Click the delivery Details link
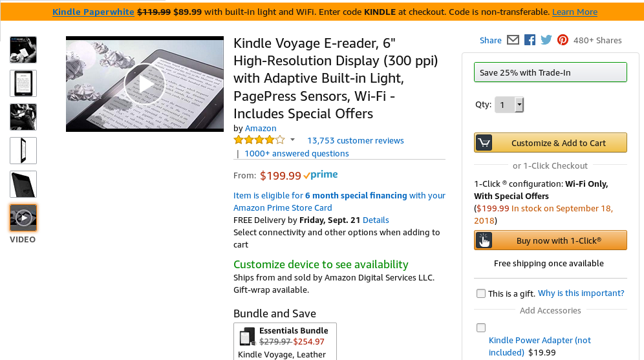Viewport: 644px width, 360px height. pyautogui.click(x=376, y=220)
